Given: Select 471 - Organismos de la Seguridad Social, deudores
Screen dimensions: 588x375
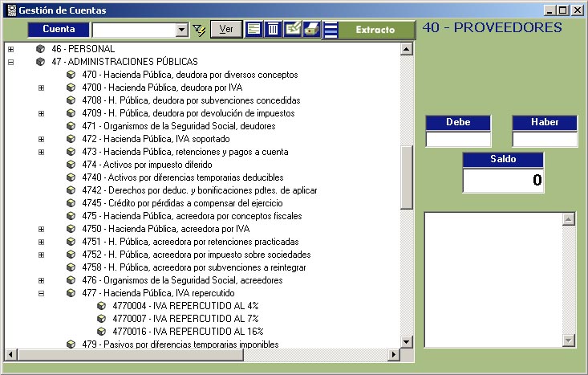Looking at the screenshot, I should [x=179, y=126].
